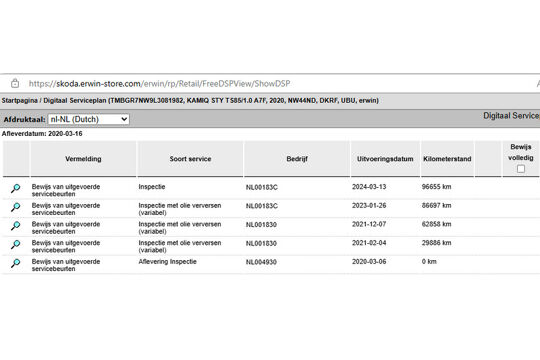This screenshot has width=540, height=360.
Task: Open the Afdruktaal language dropdown
Action: pos(89,119)
